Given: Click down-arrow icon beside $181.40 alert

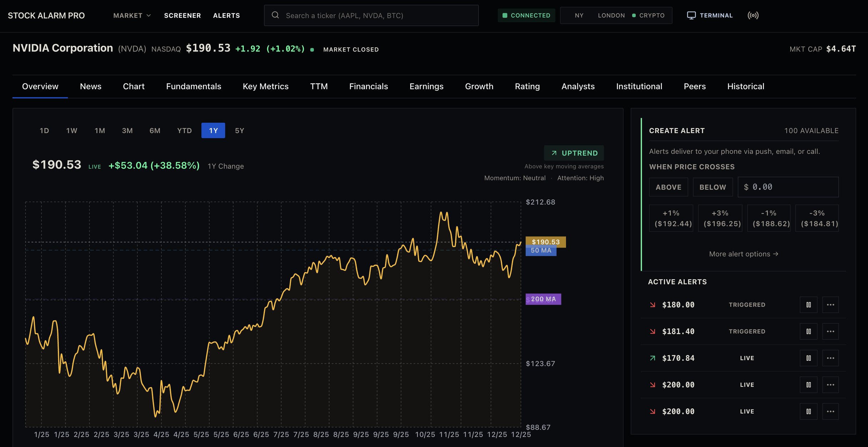Looking at the screenshot, I should coord(652,331).
